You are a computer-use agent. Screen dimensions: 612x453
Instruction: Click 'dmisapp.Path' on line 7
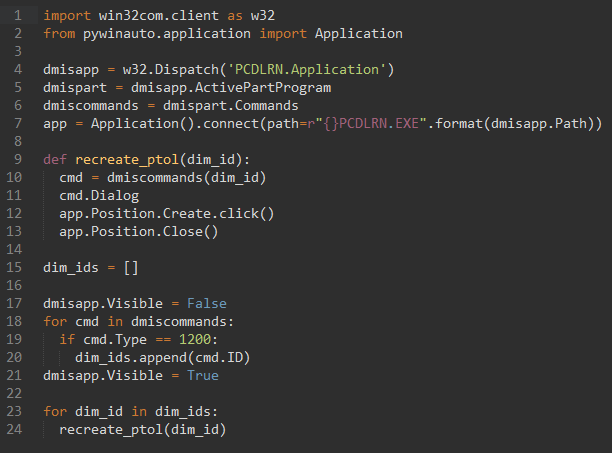tap(539, 124)
